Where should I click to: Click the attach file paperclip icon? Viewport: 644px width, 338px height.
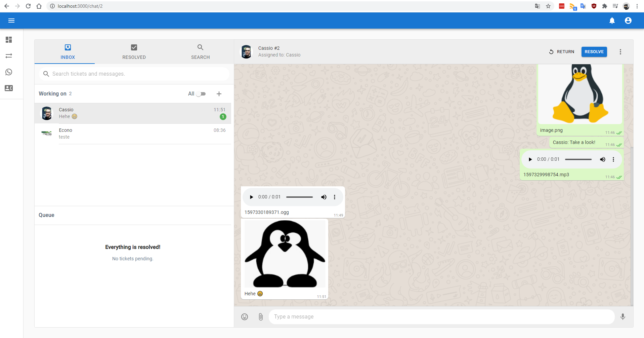pos(261,317)
